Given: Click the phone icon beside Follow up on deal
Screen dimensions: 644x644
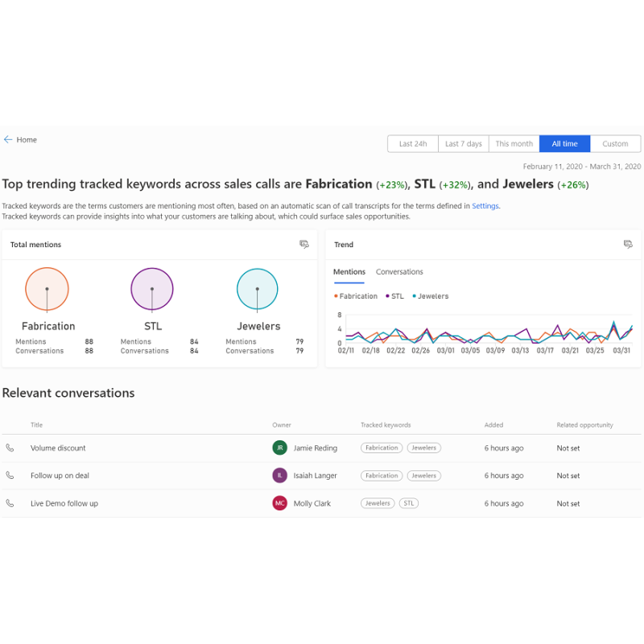Looking at the screenshot, I should [10, 475].
